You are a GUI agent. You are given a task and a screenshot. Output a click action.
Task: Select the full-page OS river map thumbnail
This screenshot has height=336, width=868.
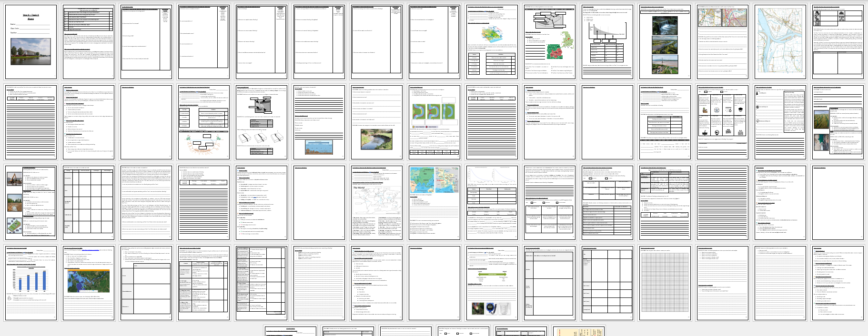click(x=780, y=42)
